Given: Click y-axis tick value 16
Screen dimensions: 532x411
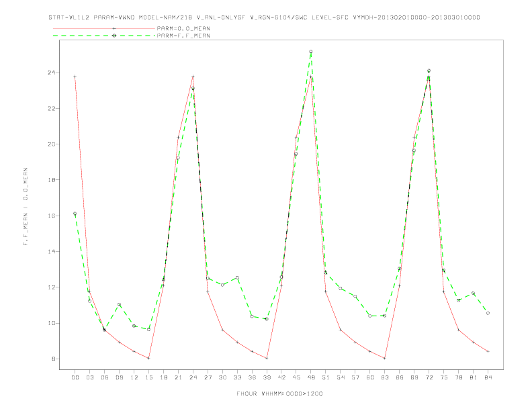Looking at the screenshot, I should tap(52, 216).
